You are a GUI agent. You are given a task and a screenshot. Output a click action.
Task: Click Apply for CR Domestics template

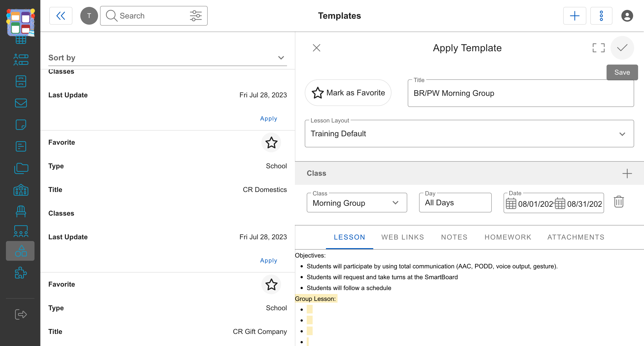pos(269,260)
